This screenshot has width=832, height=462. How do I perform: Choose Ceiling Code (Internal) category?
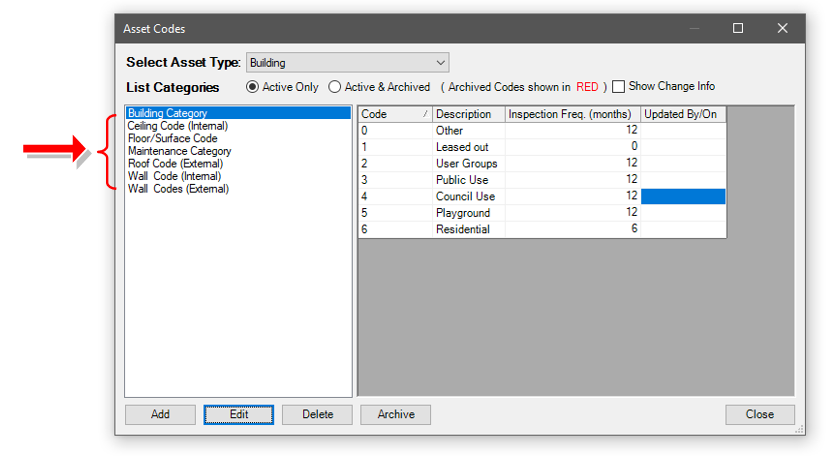[x=178, y=126]
